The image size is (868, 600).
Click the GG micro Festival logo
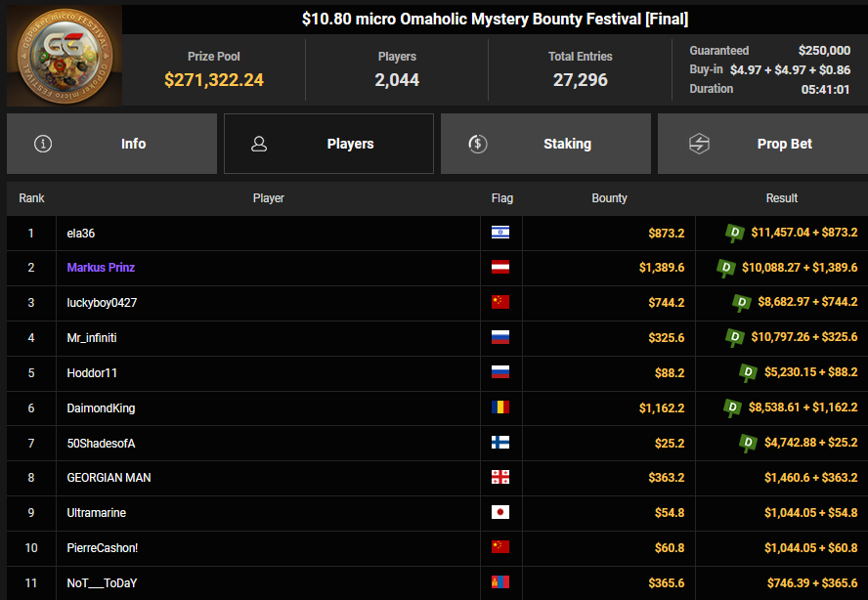coord(65,56)
